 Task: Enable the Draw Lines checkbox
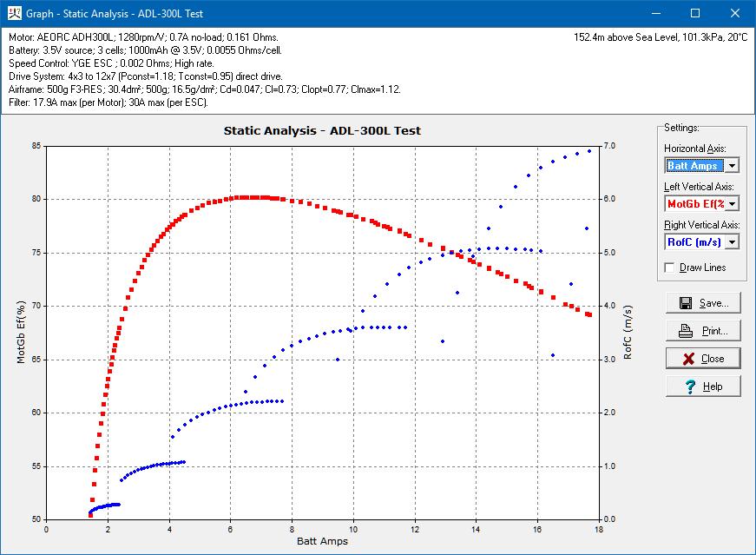(670, 268)
